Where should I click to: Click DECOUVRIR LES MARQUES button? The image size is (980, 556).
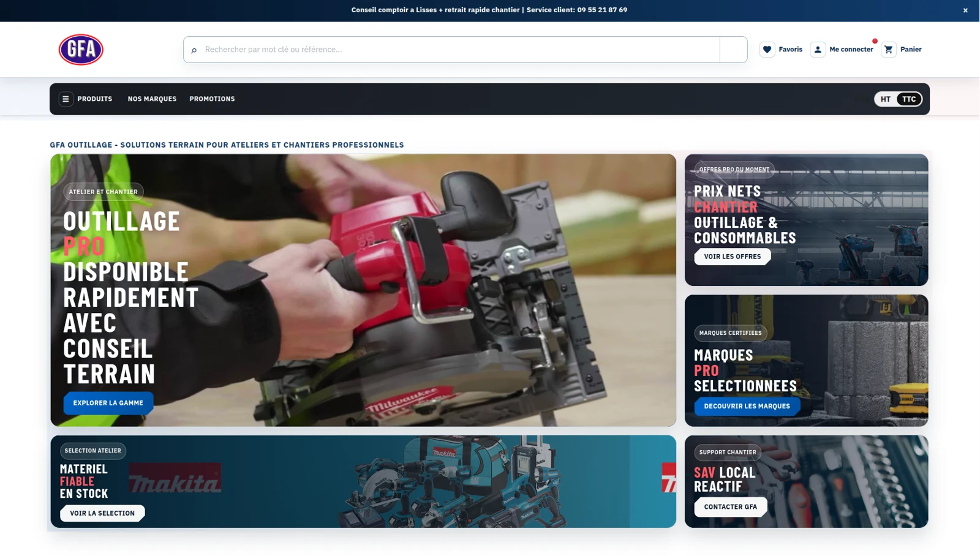click(747, 406)
